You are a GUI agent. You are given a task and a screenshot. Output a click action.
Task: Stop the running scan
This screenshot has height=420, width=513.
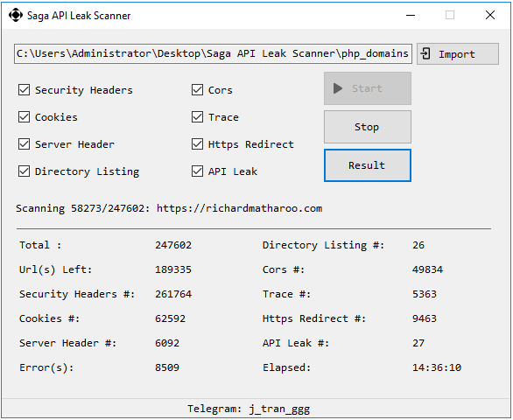368,127
